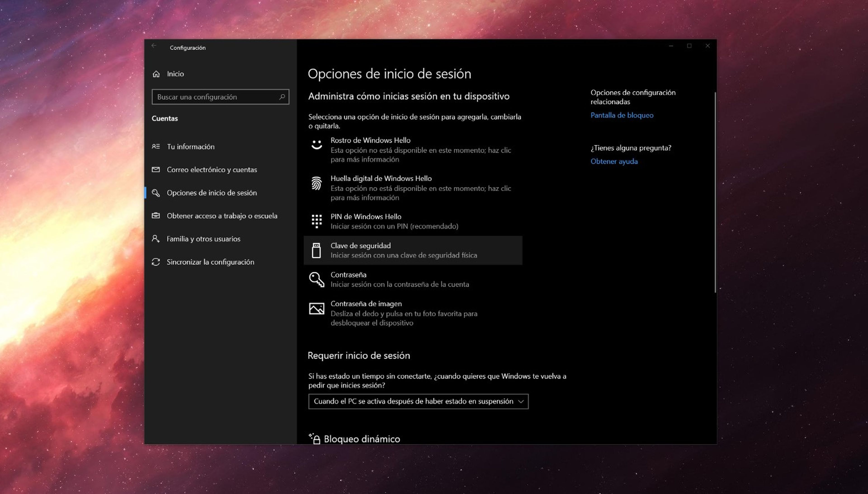Maximize the Configuración window

click(x=689, y=46)
